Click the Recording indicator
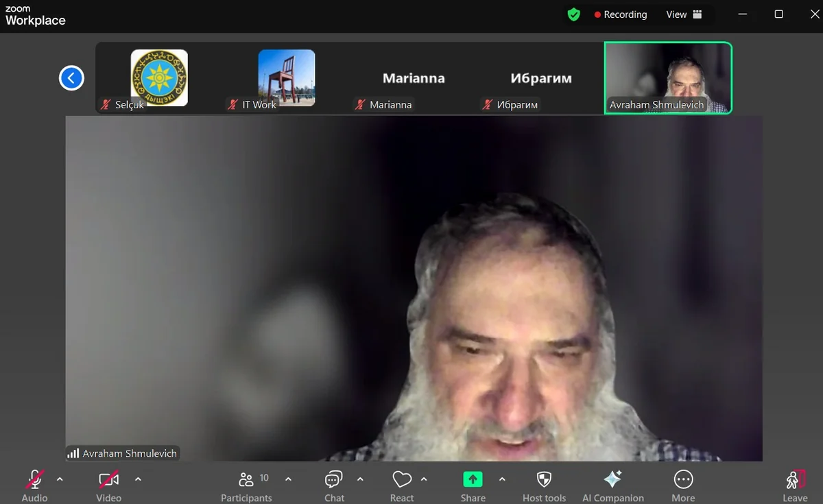 pos(621,14)
